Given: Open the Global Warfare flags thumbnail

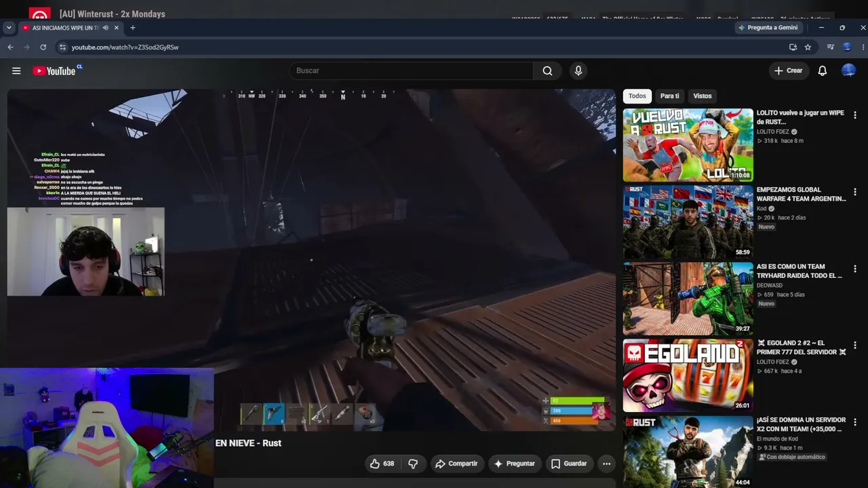Looking at the screenshot, I should pyautogui.click(x=688, y=222).
